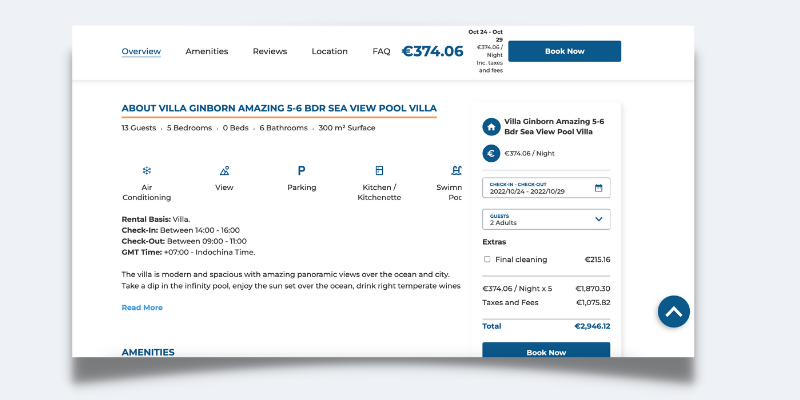Click the 5 Bedrooms text
Image resolution: width=800 pixels, height=400 pixels.
tap(189, 128)
